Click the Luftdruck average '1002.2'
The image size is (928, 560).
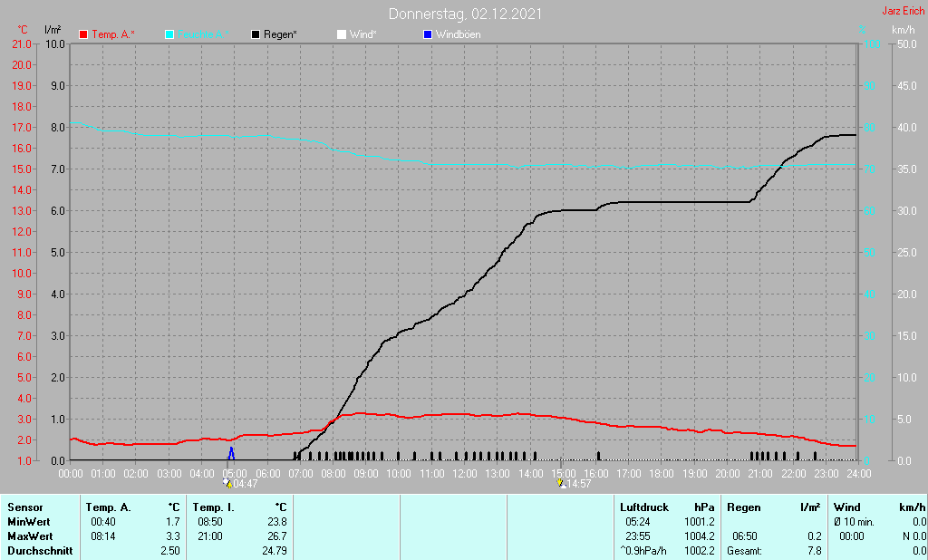coord(700,551)
